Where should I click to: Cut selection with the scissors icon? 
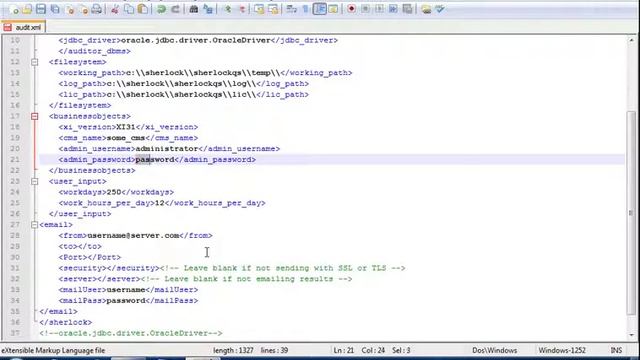(x=115, y=9)
